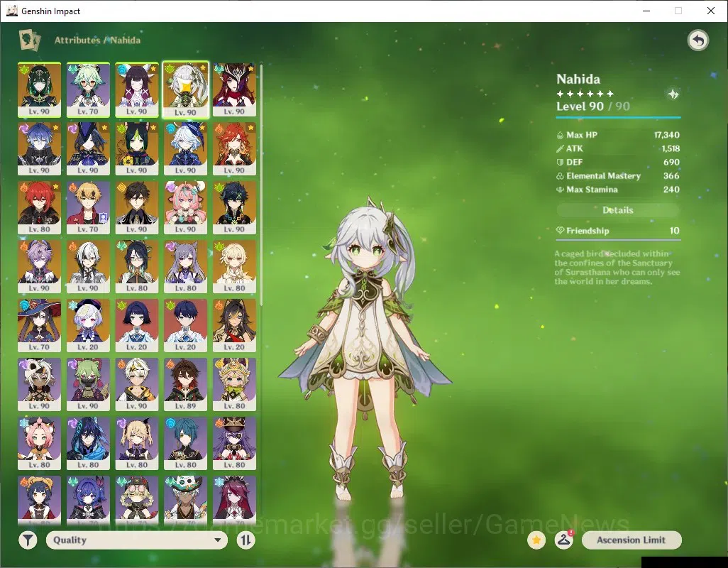Select Bennett portrait
The width and height of the screenshot is (728, 568).
(137, 385)
